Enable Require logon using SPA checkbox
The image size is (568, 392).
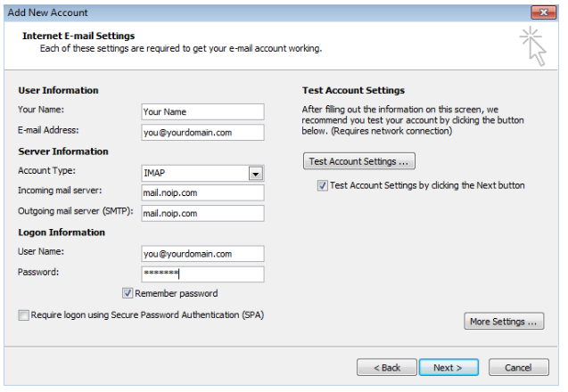[23, 314]
